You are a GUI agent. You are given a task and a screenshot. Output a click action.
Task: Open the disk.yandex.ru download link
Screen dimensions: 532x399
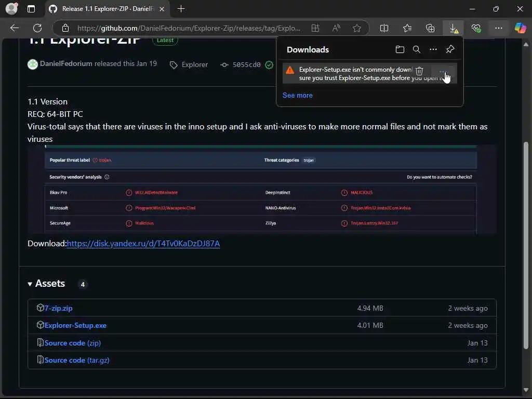(x=143, y=244)
